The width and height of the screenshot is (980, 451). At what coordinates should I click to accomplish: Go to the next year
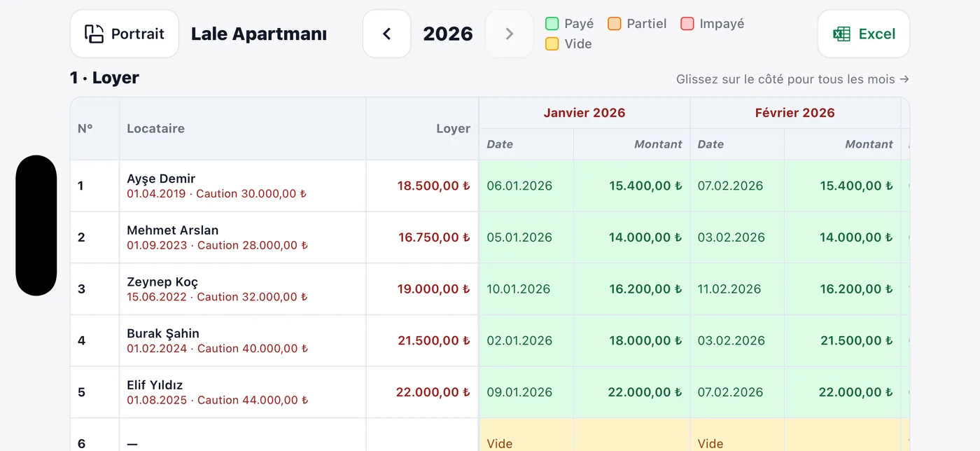(510, 34)
